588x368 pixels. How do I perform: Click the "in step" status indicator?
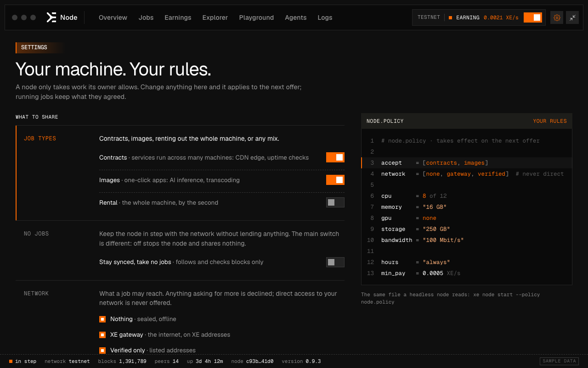23,361
